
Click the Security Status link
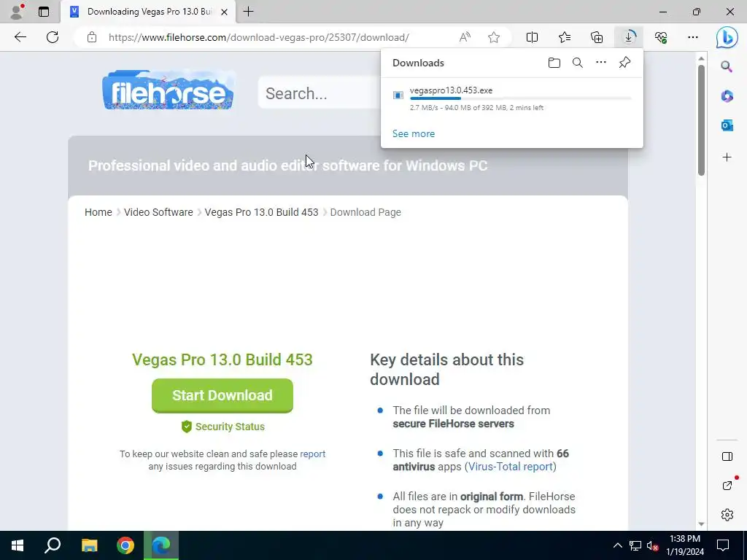click(x=223, y=427)
